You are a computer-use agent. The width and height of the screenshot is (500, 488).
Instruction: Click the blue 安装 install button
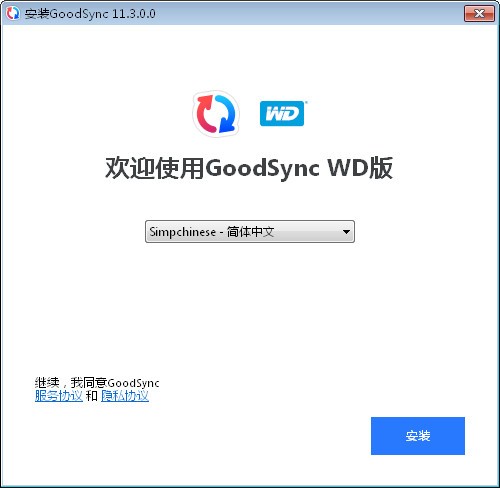(x=418, y=436)
